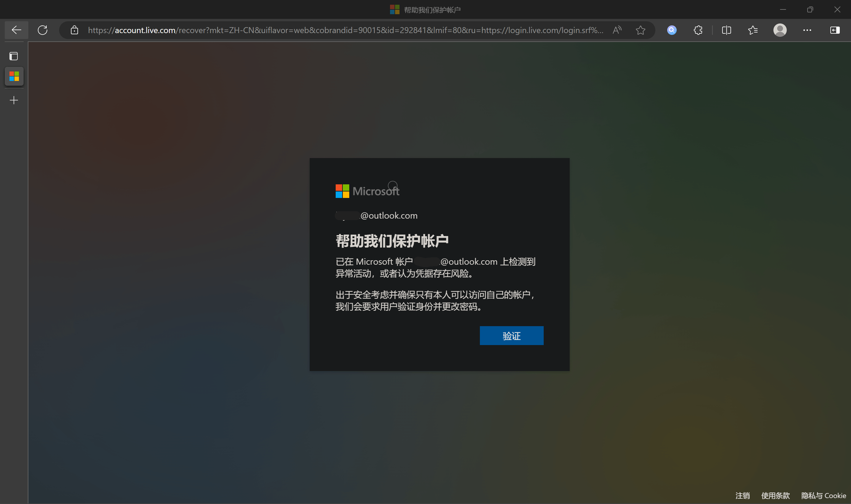The width and height of the screenshot is (851, 504).
Task: Open site permissions via the lock icon
Action: (74, 30)
